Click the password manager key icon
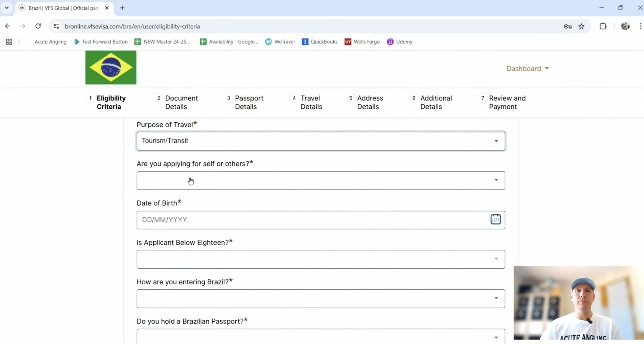Image resolution: width=644 pixels, height=344 pixels. [567, 26]
